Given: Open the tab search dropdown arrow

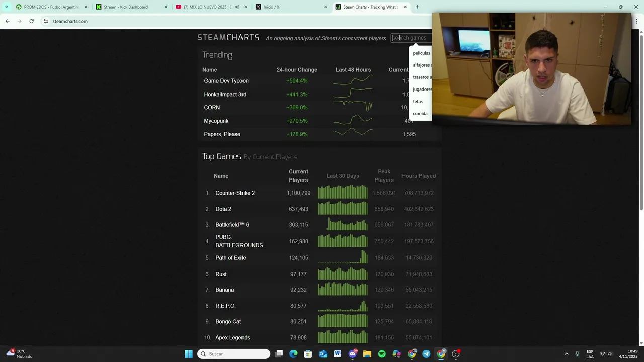Looking at the screenshot, I should (x=7, y=7).
